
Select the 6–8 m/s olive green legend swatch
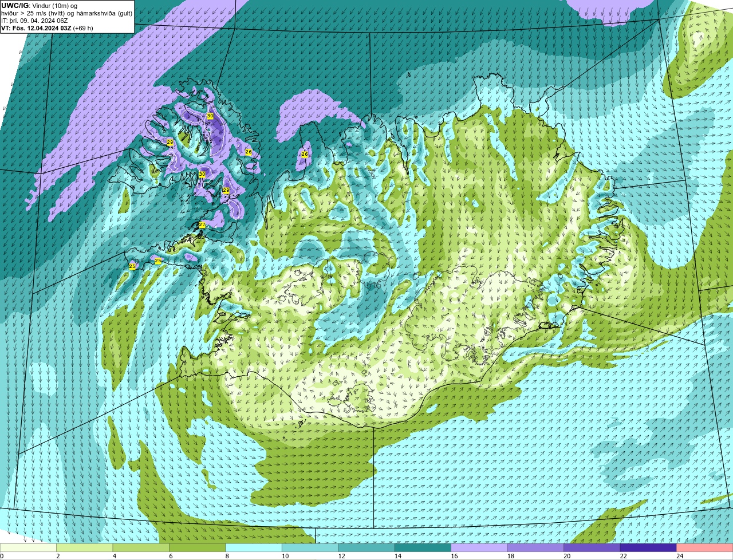[198, 547]
